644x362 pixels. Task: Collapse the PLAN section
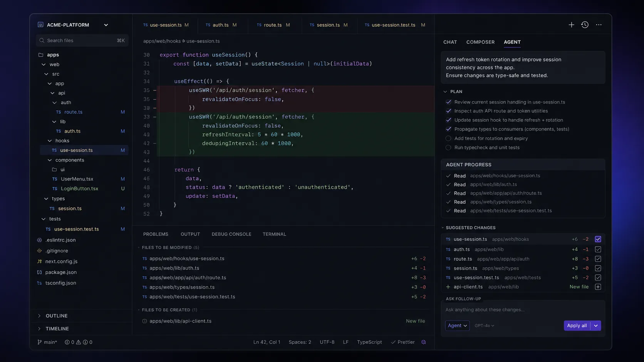pyautogui.click(x=445, y=92)
